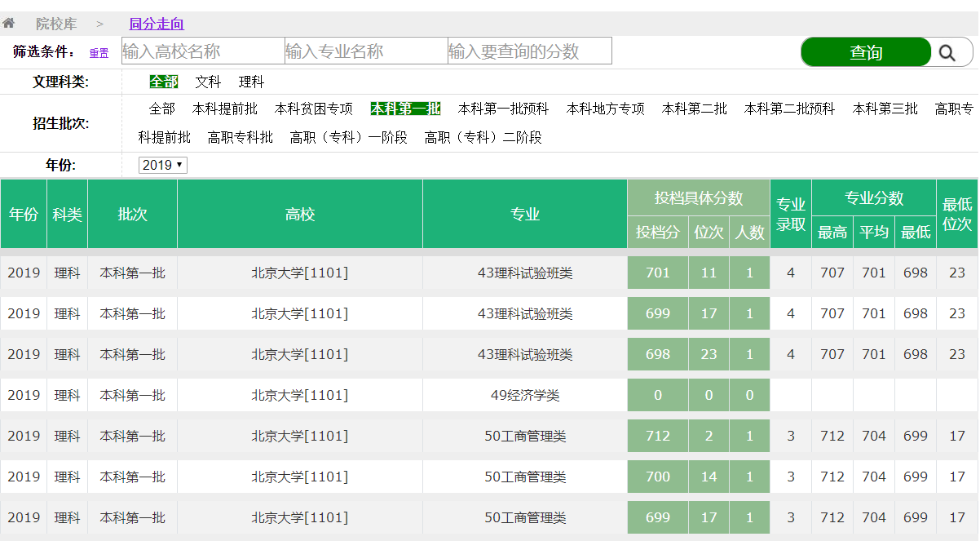
Task: Open the 同分走向 breadcrumb link
Action: 157,24
